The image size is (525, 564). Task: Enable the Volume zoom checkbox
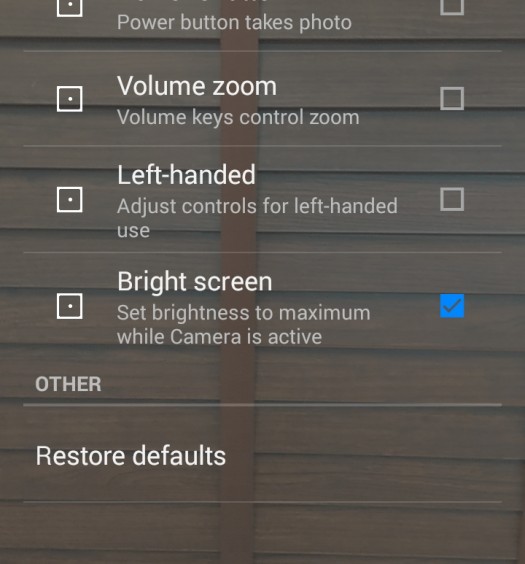[452, 98]
